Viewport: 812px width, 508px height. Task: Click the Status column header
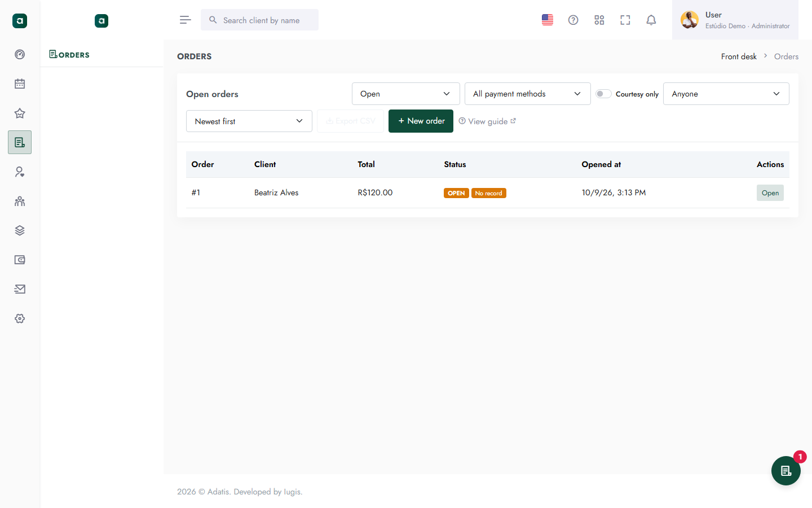coord(455,164)
